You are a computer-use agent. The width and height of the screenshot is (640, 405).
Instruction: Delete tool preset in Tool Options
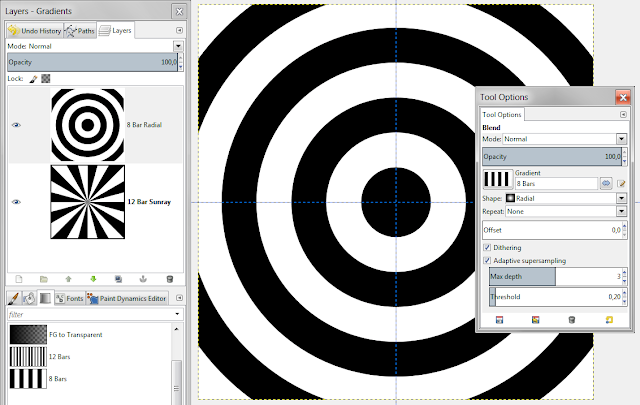tap(572, 320)
